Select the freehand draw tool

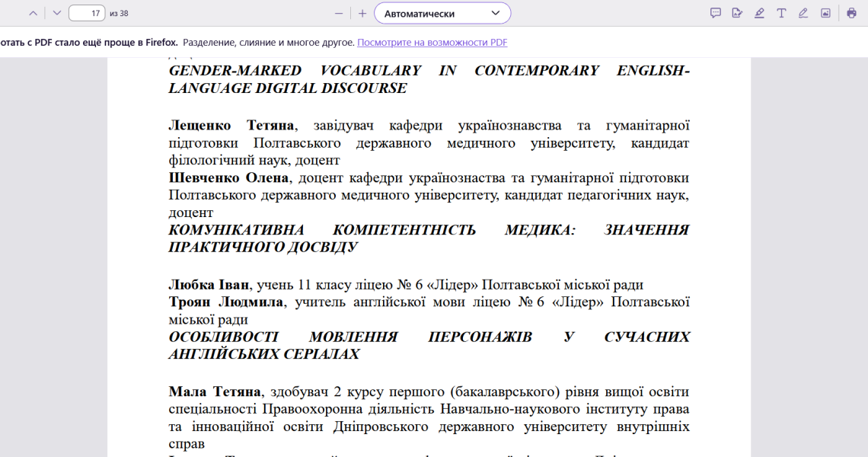pos(803,13)
